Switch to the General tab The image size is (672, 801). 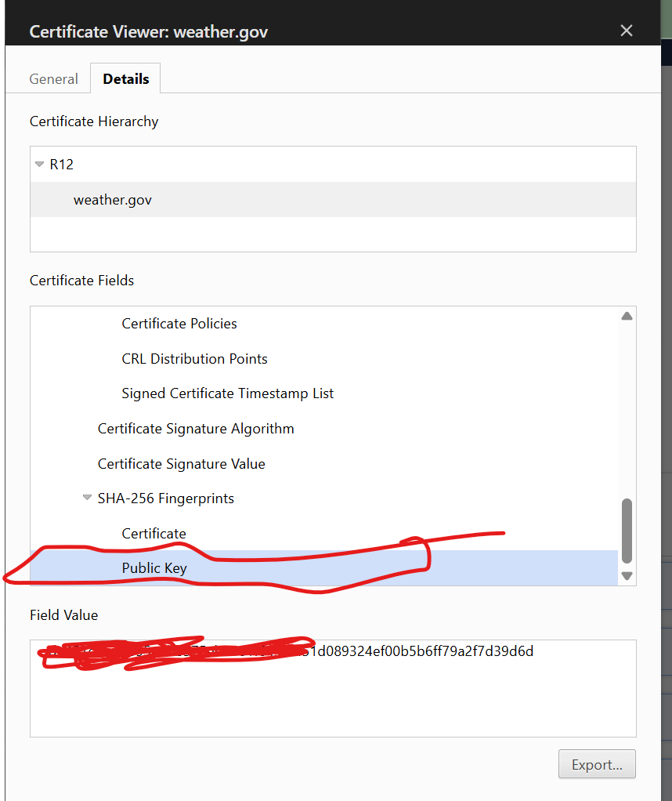tap(53, 79)
